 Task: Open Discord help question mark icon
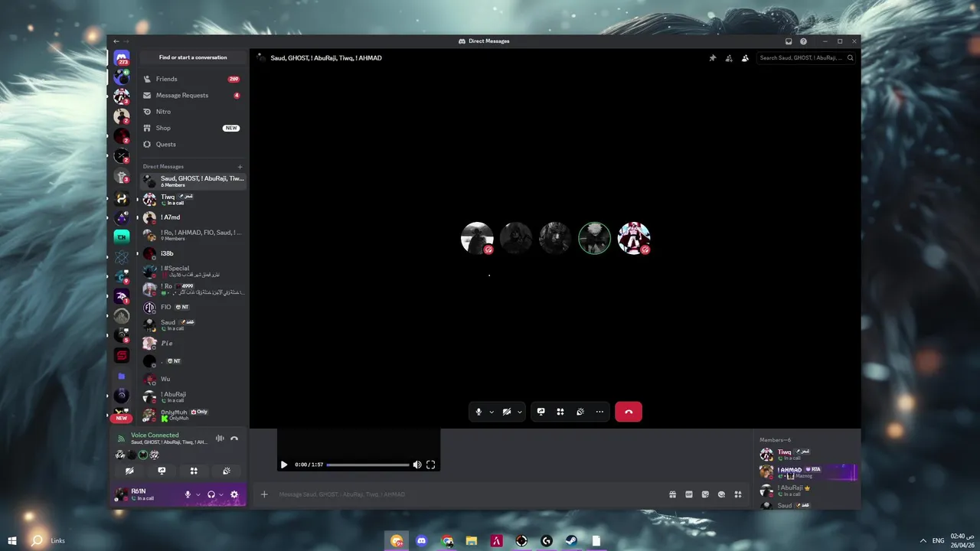pos(803,41)
